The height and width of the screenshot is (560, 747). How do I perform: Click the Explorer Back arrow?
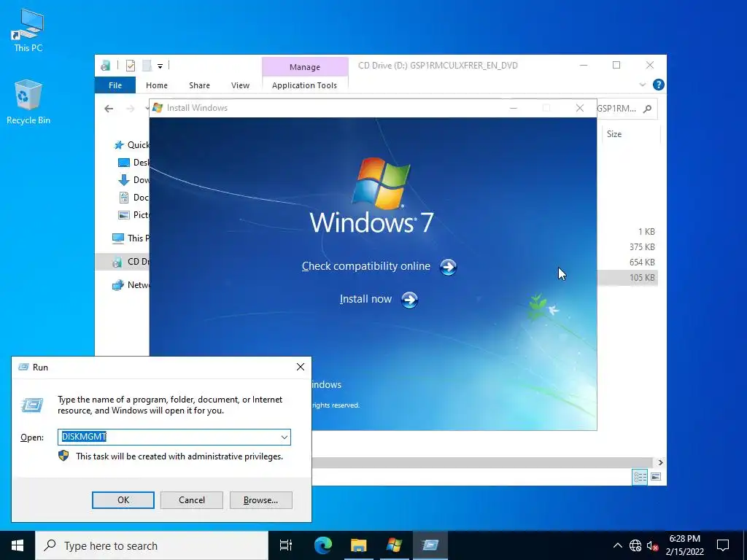point(109,109)
